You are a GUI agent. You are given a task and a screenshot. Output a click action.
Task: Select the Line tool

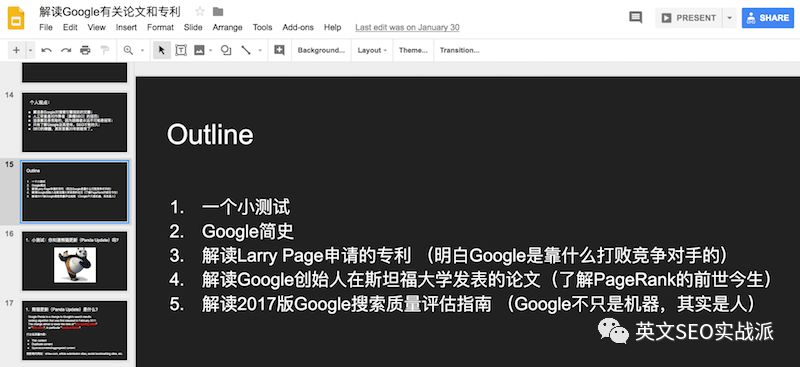pyautogui.click(x=246, y=50)
